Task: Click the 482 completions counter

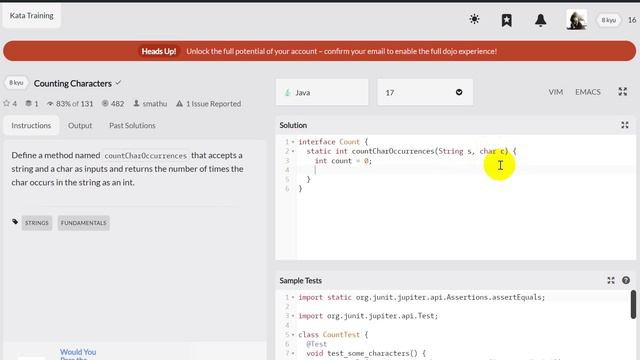Action: (113, 104)
